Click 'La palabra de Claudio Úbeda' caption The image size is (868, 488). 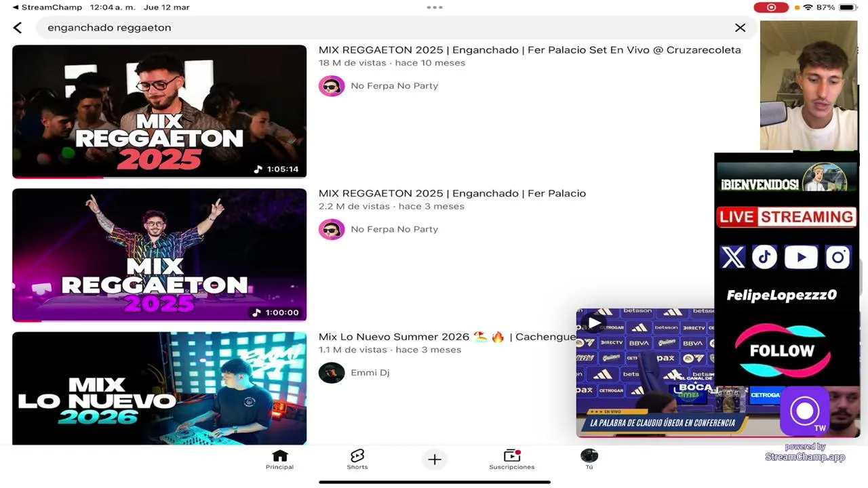click(663, 423)
